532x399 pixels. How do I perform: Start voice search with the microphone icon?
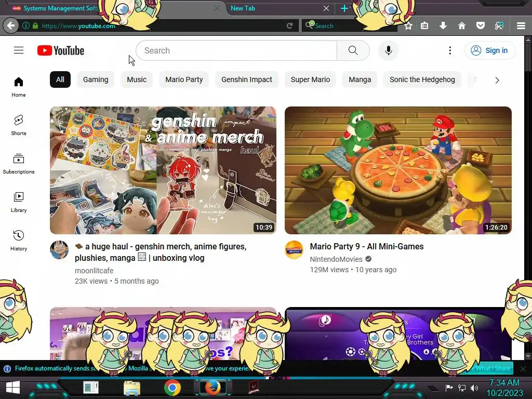389,50
